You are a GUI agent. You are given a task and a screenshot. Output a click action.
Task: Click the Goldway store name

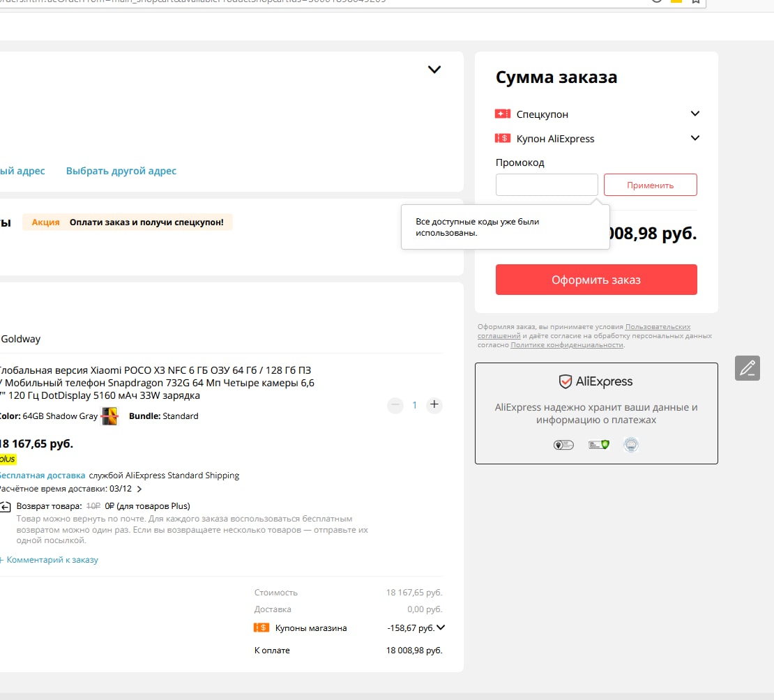pos(21,339)
